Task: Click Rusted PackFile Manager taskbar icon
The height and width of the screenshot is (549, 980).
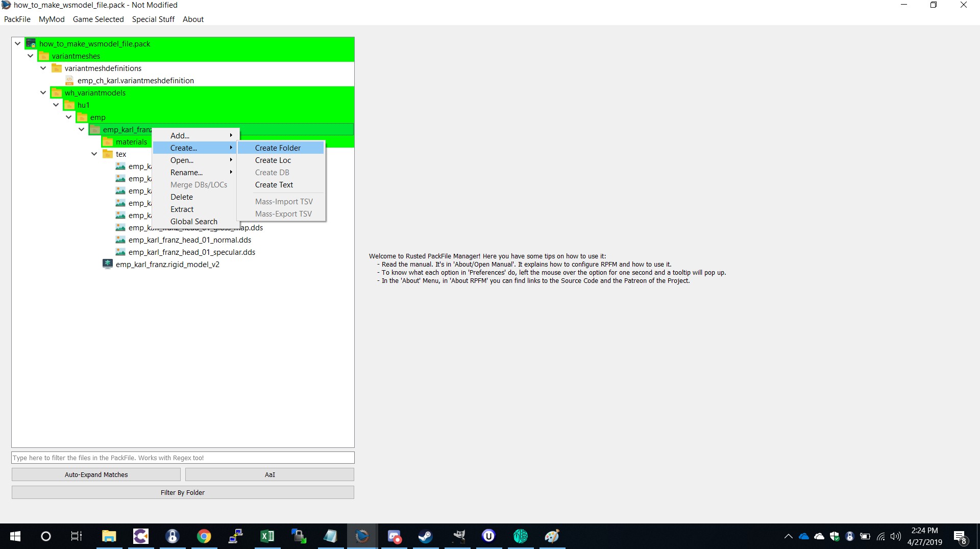Action: click(x=362, y=536)
